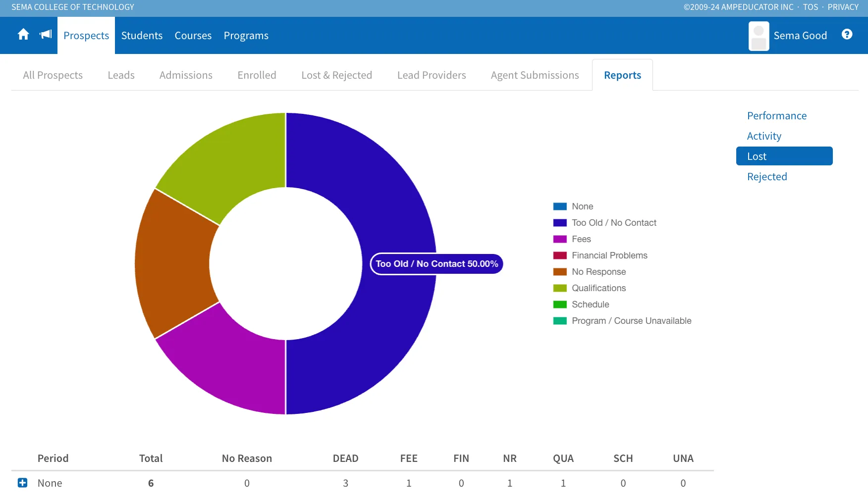868x504 pixels.
Task: Go to the home icon
Action: coord(23,35)
